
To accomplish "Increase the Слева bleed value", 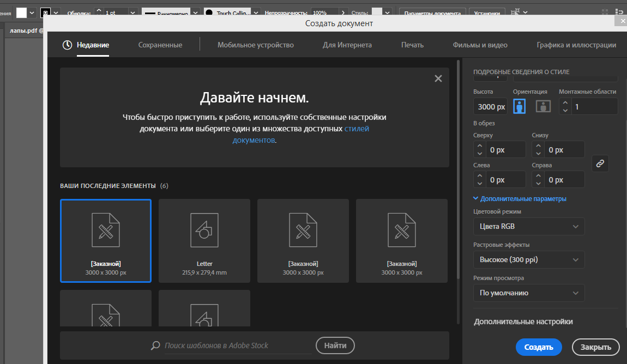I will [480, 176].
